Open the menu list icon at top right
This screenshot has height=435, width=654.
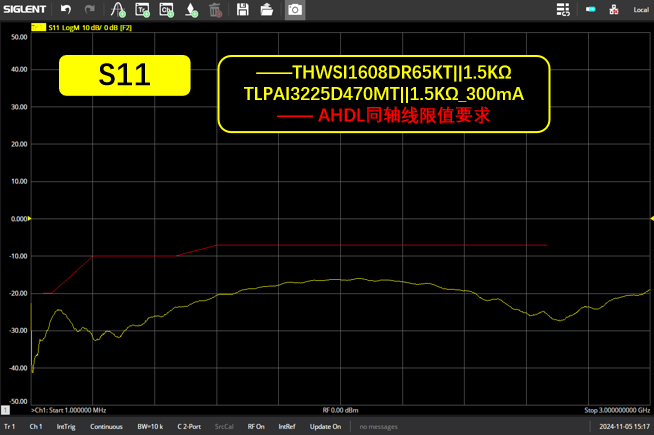[x=564, y=10]
